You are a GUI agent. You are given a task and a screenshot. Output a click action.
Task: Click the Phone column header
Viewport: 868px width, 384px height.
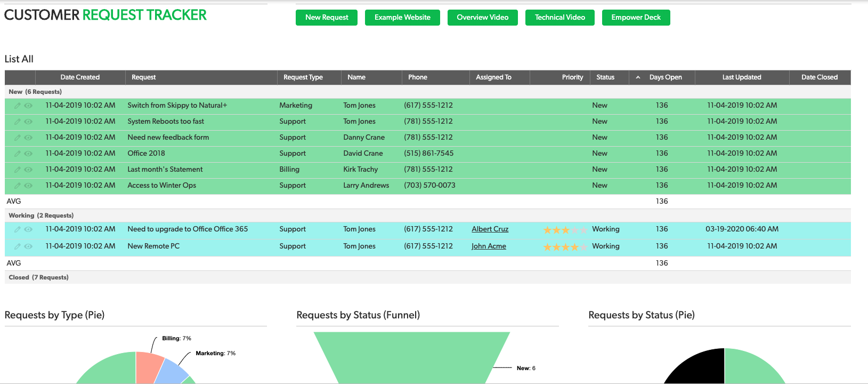(418, 77)
